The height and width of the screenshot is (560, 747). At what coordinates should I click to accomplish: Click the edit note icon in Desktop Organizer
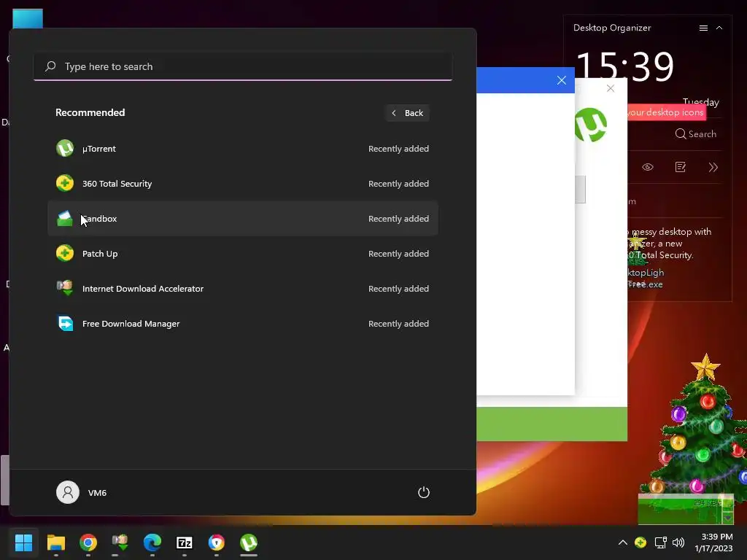[x=681, y=167]
